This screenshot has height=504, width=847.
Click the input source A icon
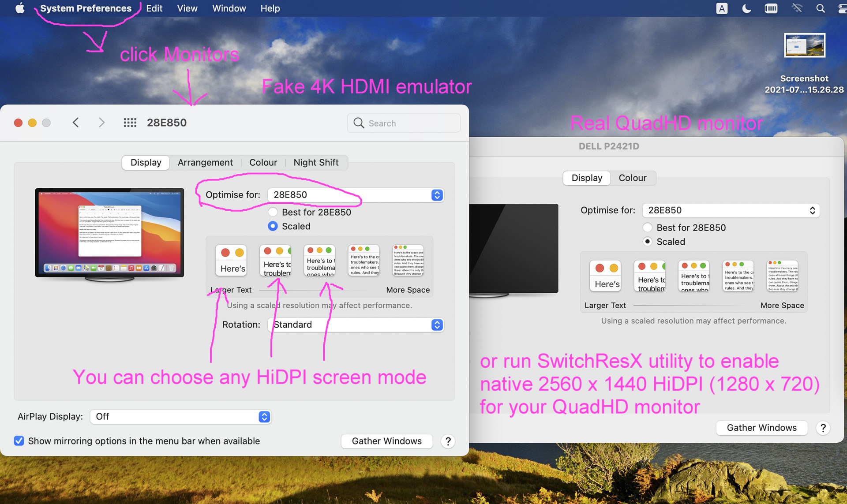click(722, 8)
